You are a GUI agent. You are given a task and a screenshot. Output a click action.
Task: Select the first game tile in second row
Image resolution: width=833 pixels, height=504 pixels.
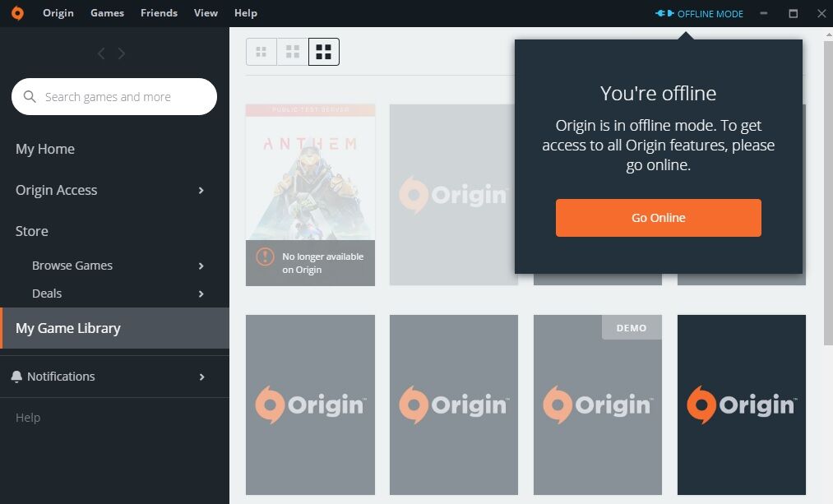[x=310, y=405]
